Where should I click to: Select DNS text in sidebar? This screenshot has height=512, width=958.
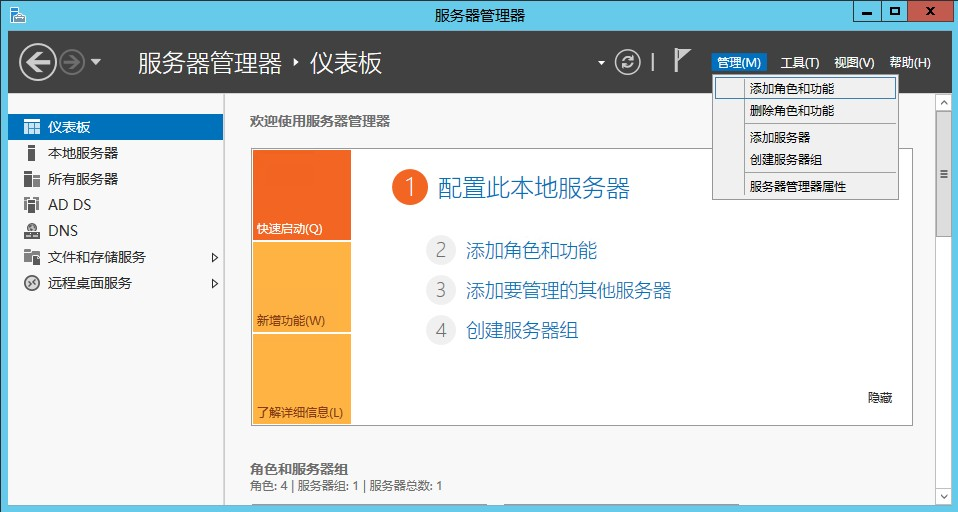click(x=63, y=231)
